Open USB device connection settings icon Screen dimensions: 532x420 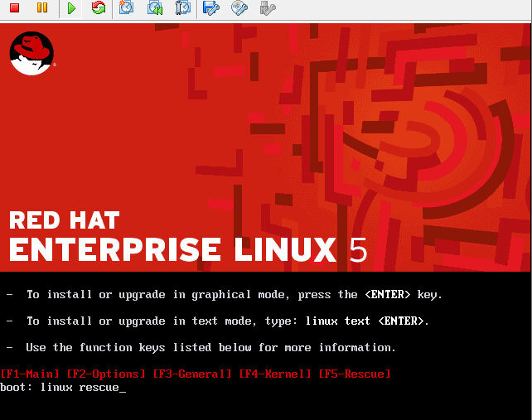[268, 7]
